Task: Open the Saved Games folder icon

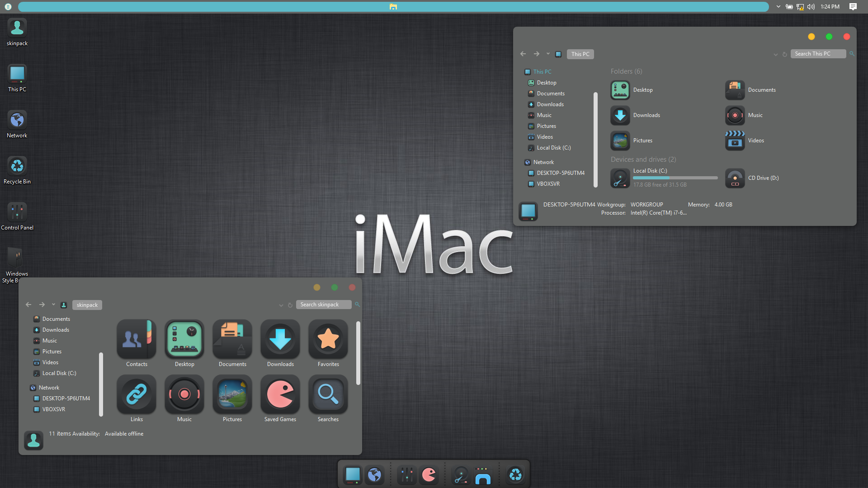Action: point(280,394)
